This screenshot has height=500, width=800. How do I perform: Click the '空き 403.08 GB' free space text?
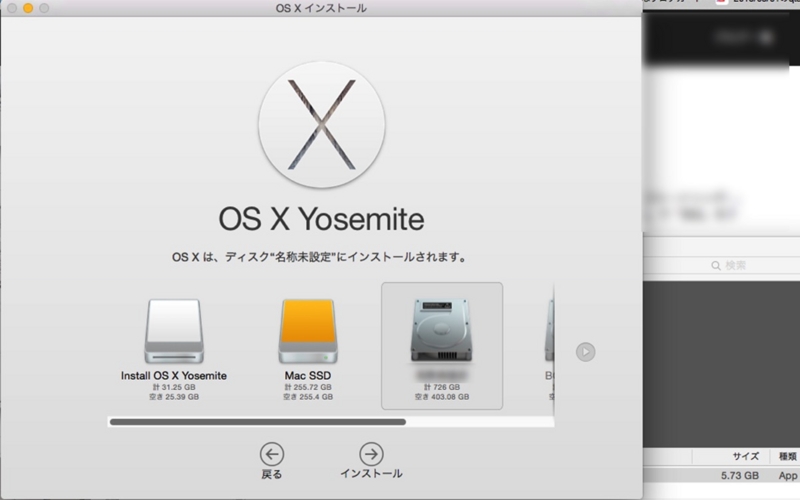click(442, 396)
